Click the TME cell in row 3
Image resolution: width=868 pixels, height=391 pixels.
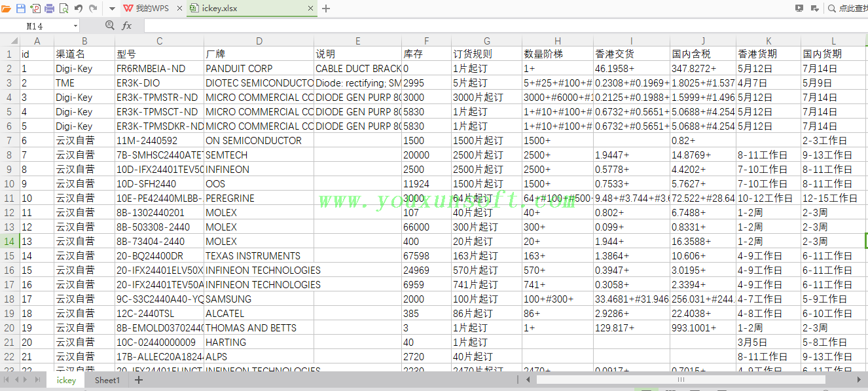84,83
